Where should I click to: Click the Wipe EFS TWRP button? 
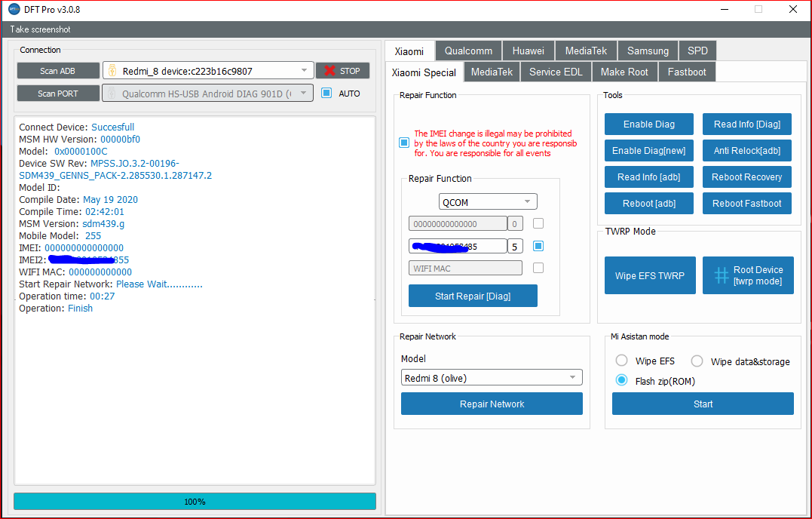(650, 275)
